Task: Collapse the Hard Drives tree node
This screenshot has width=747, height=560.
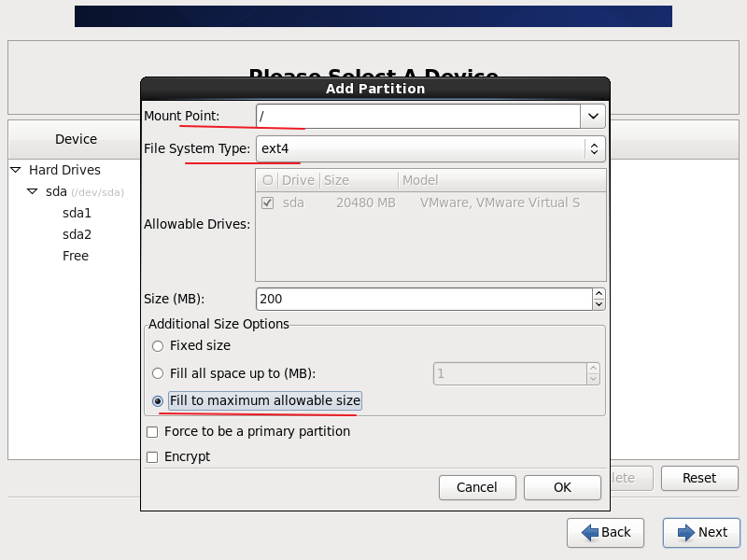Action: tap(16, 170)
